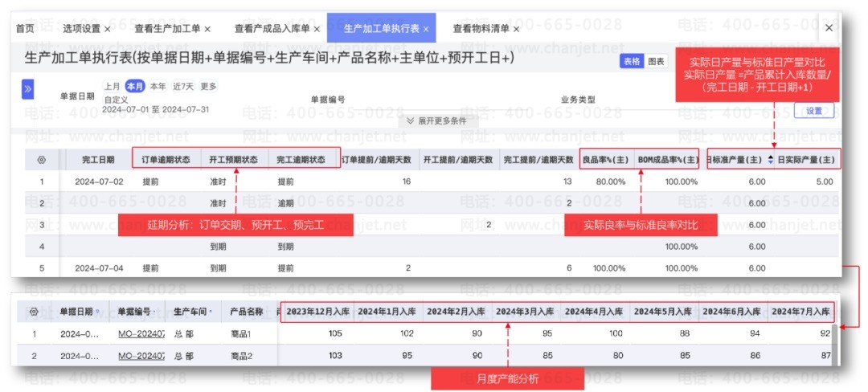Click the 2024年7月入库 column header

point(800,312)
